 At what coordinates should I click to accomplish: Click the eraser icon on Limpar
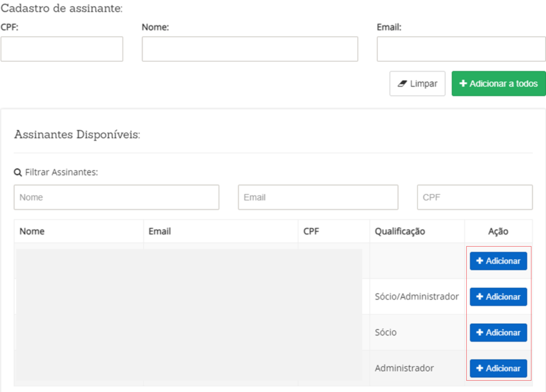(402, 84)
